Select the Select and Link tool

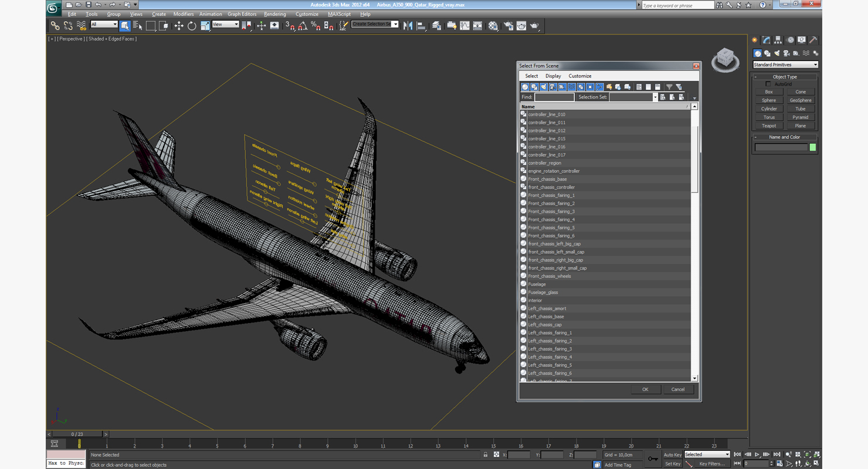tap(55, 26)
